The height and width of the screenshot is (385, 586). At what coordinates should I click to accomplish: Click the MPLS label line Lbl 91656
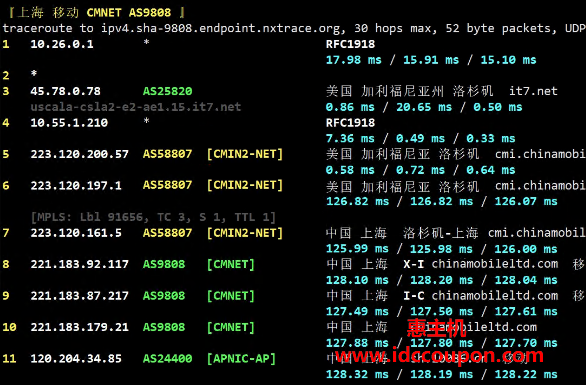[x=153, y=217]
